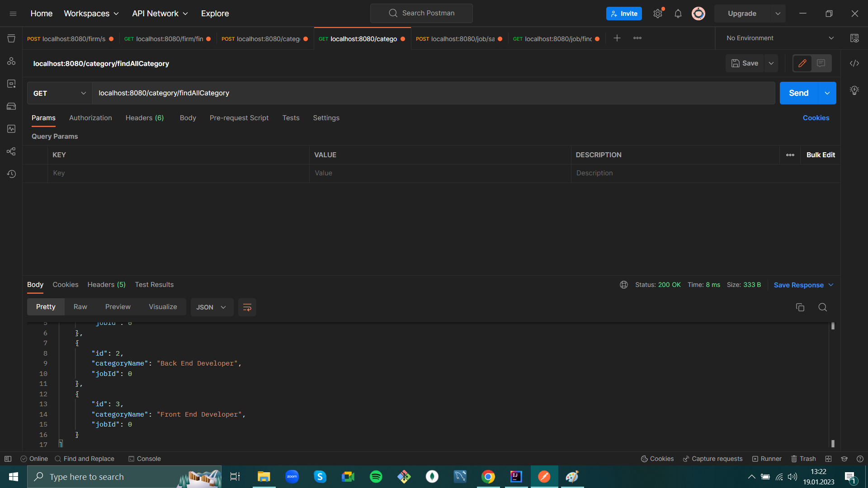Click the Send button
This screenshot has width=868, height=488.
click(798, 93)
